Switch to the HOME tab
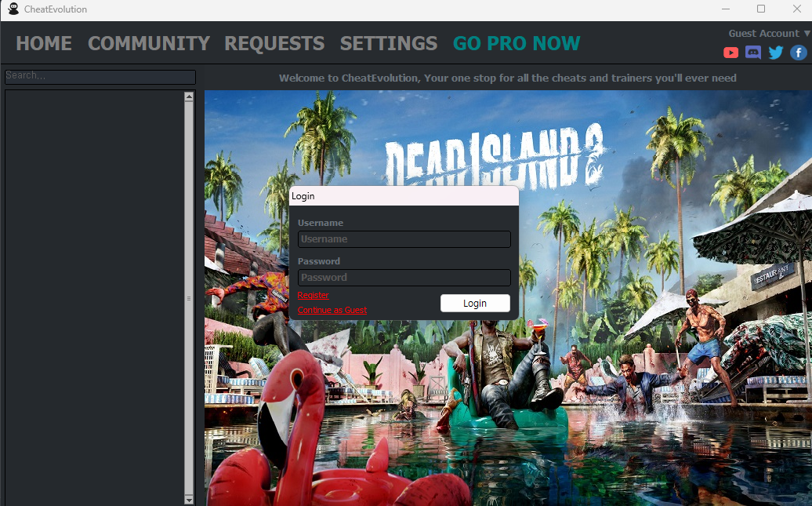812x506 pixels. coord(43,43)
